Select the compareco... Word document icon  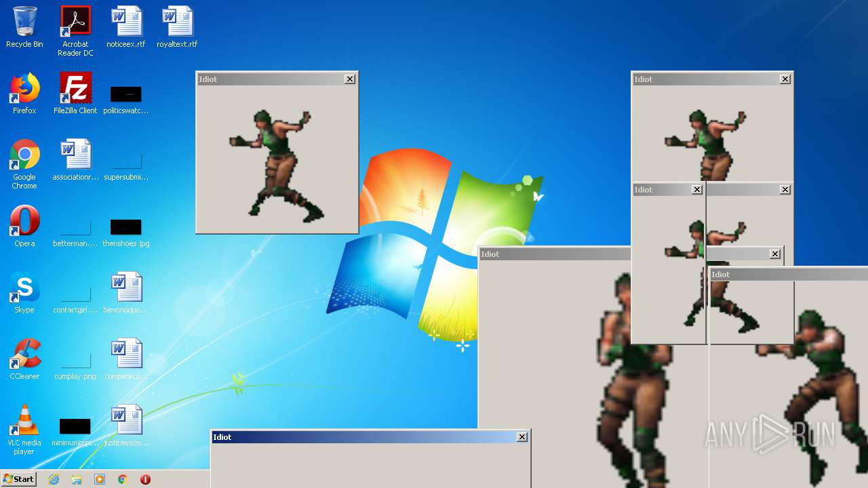pyautogui.click(x=126, y=359)
